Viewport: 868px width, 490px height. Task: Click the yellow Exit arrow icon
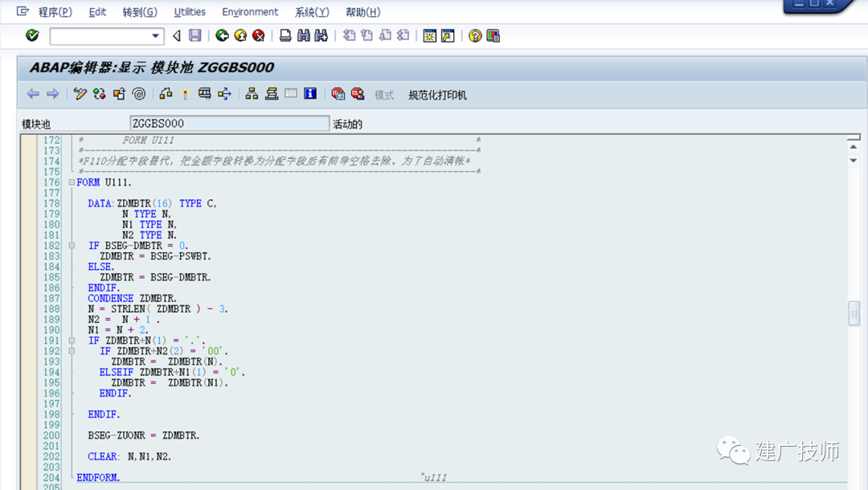240,36
